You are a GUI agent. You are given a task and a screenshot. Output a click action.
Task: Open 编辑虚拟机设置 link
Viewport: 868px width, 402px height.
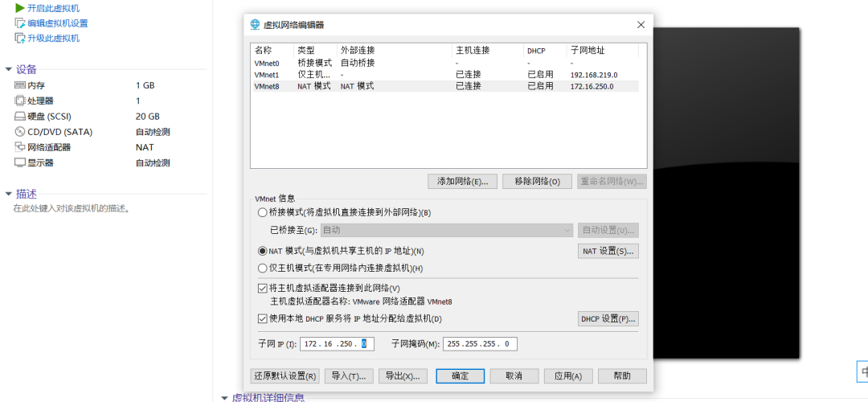[58, 23]
